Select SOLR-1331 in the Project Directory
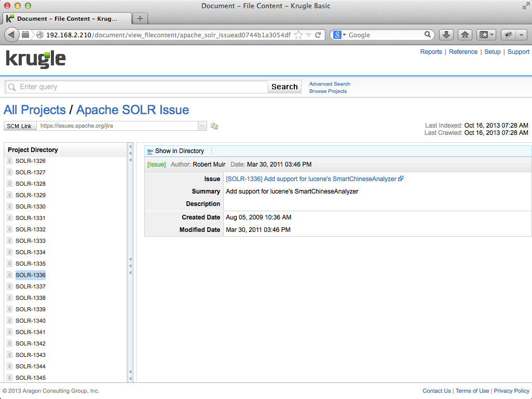 tap(31, 218)
